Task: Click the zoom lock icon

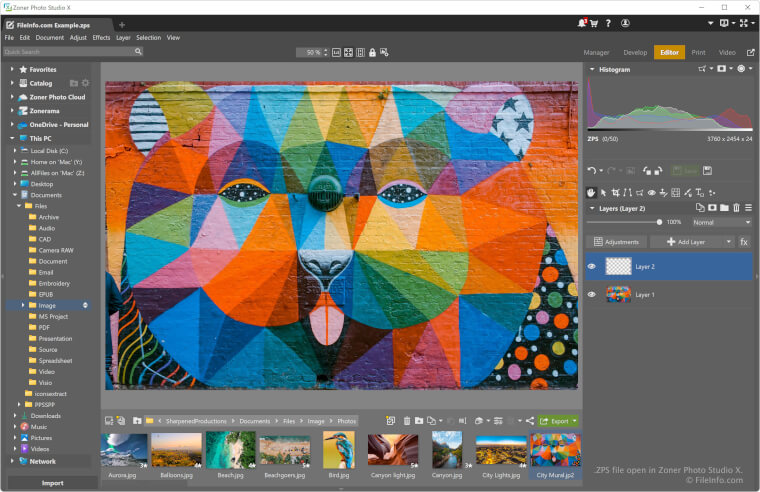Action: point(372,52)
